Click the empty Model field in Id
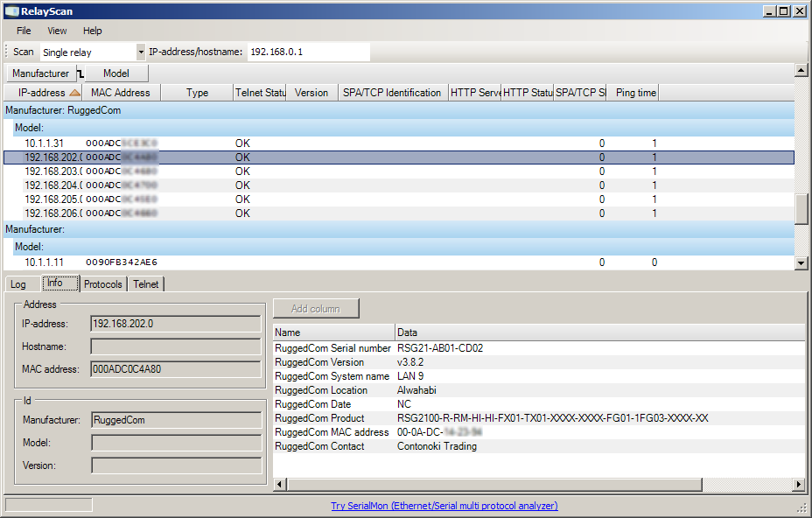812x518 pixels. tap(177, 443)
